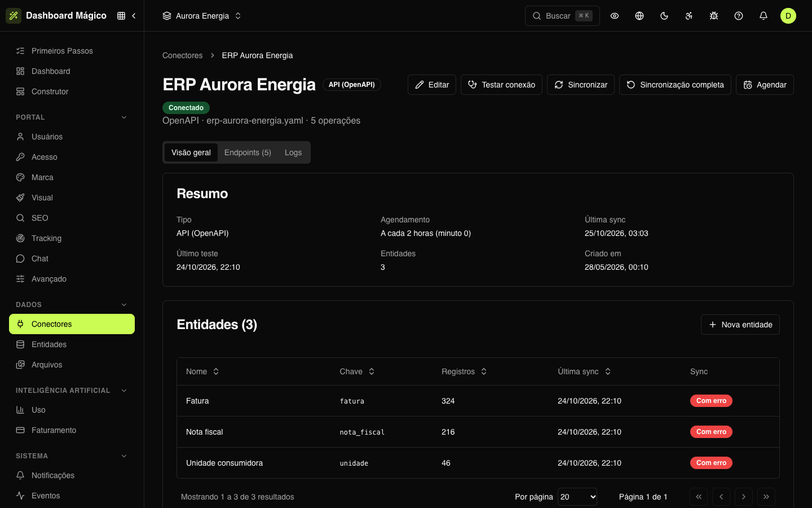Image resolution: width=812 pixels, height=508 pixels.
Task: Open the Entidades sidebar item
Action: pos(72,344)
